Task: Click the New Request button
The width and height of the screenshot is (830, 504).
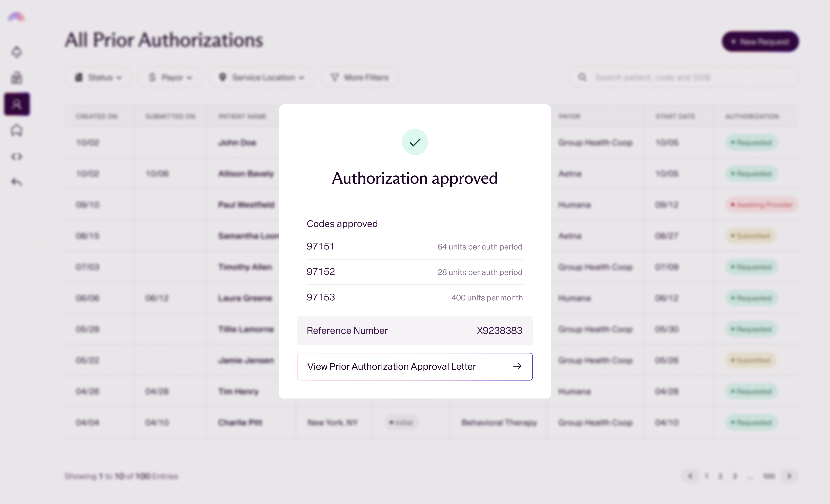Action: point(760,42)
